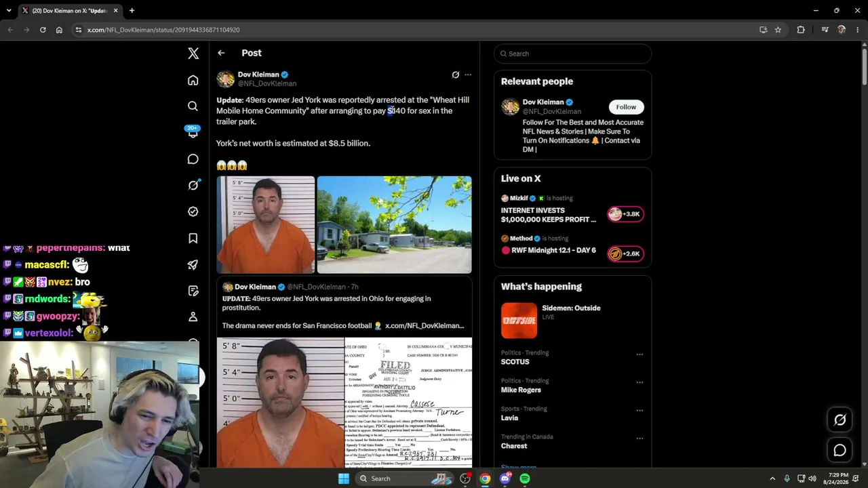Open more options for the Lavia trend
The width and height of the screenshot is (868, 488).
coord(639,410)
